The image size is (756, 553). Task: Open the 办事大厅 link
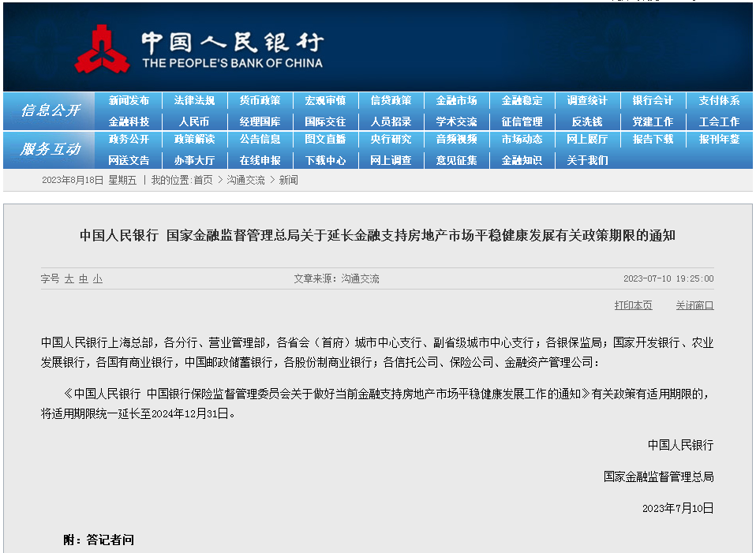pyautogui.click(x=194, y=160)
